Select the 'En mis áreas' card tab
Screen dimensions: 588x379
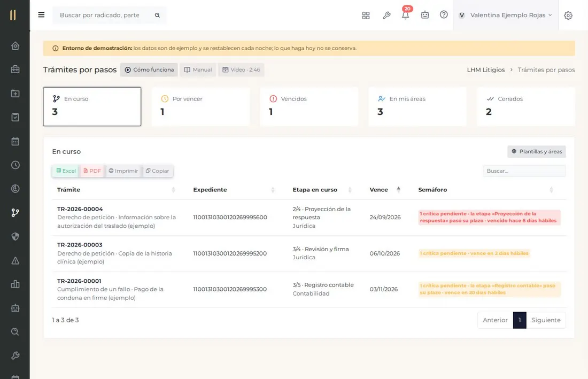click(x=418, y=106)
